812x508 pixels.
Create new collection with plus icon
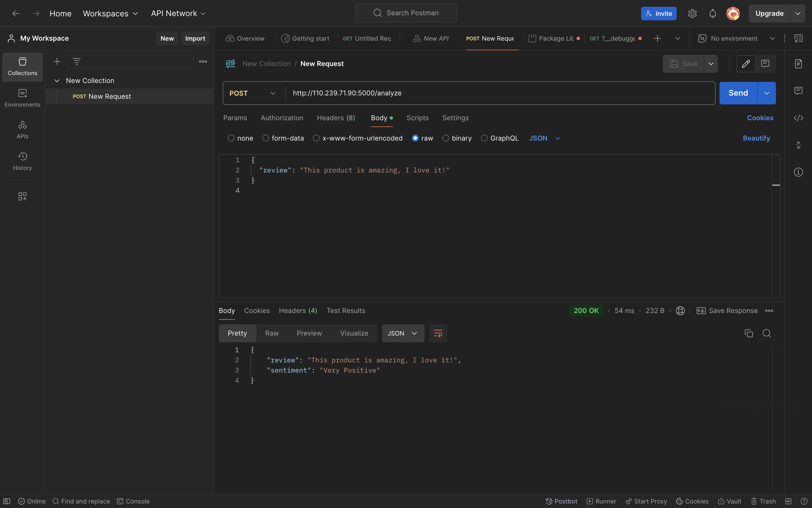pos(57,62)
